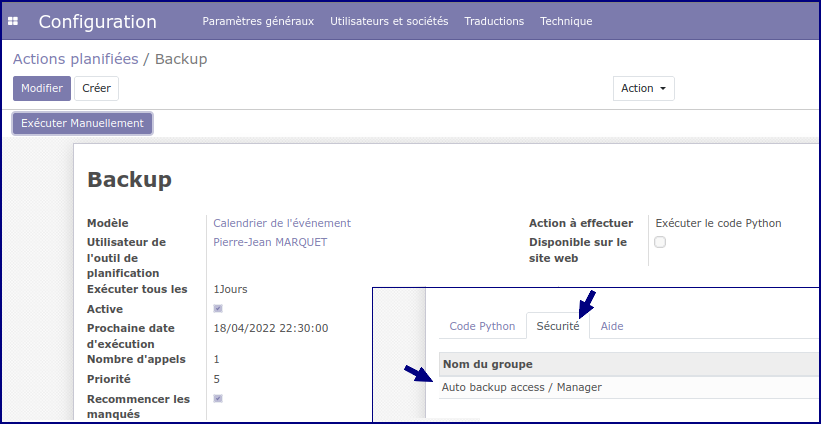
Task: Toggle Recommencer les manqués checkbox
Action: click(x=218, y=399)
